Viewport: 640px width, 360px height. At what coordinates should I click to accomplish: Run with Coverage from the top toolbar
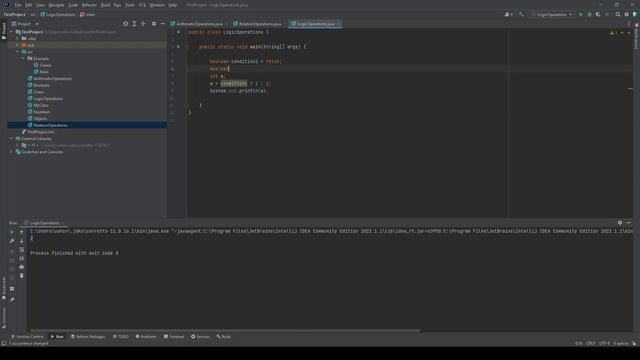[598, 14]
